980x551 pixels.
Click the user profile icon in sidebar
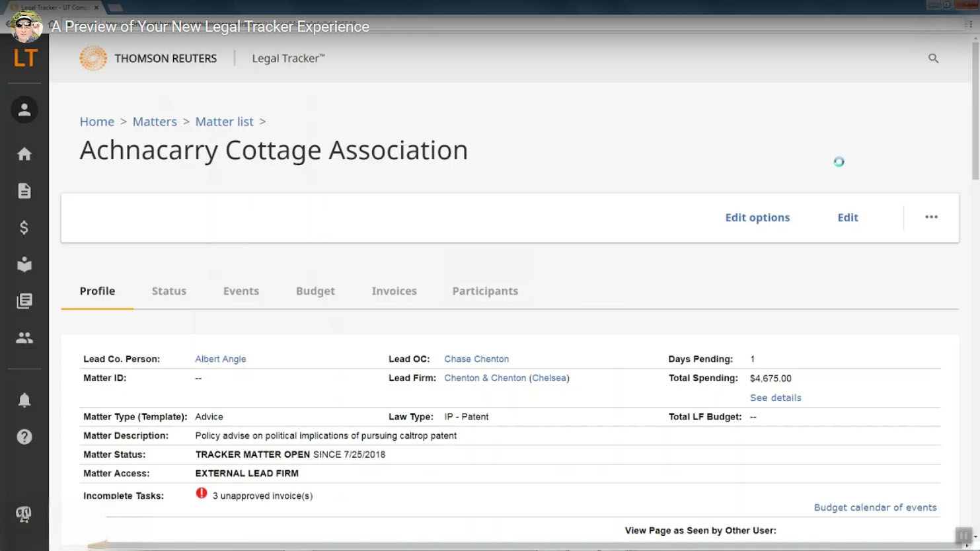coord(24,110)
